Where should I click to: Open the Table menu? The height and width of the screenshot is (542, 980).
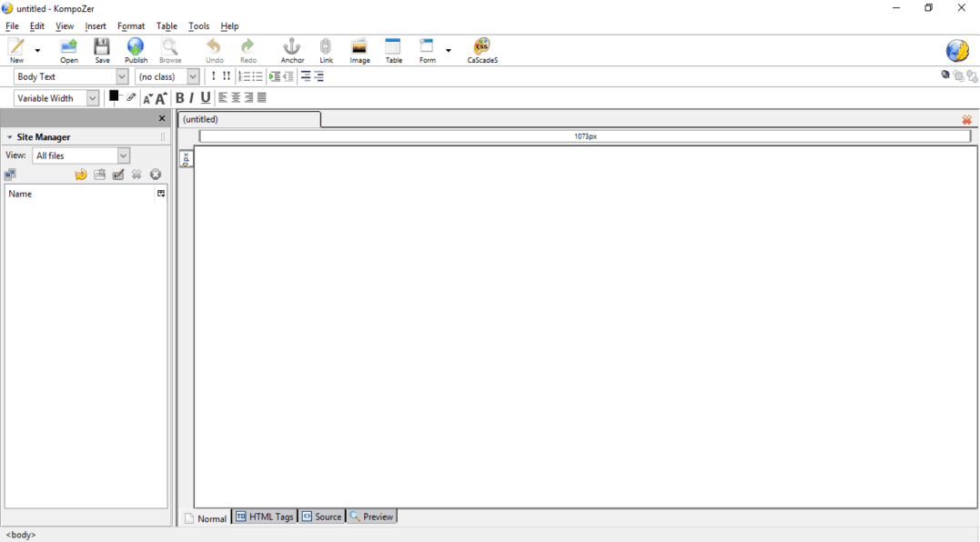(x=167, y=26)
